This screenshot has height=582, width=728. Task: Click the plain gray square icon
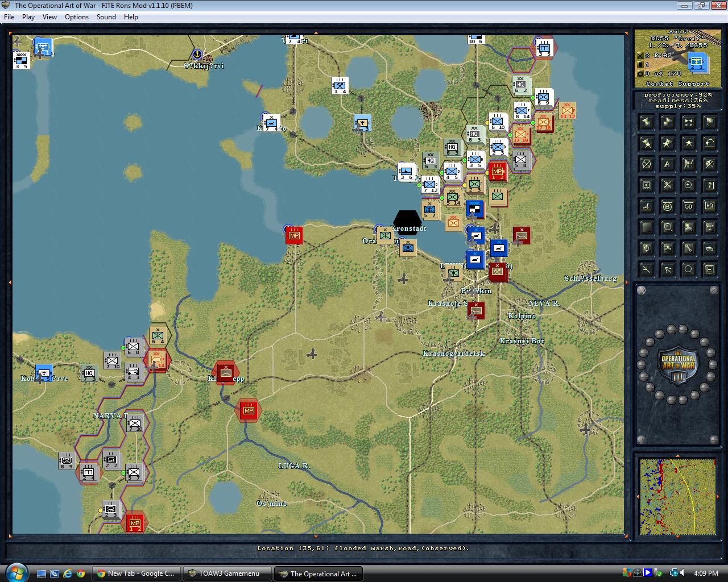click(x=647, y=227)
